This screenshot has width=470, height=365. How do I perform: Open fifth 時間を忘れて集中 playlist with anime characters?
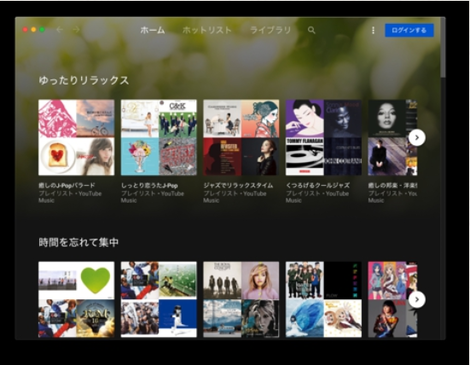pos(392,299)
